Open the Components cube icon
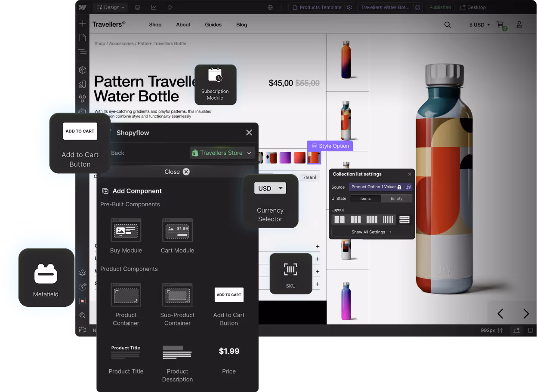Image resolution: width=537 pixels, height=392 pixels. (83, 70)
